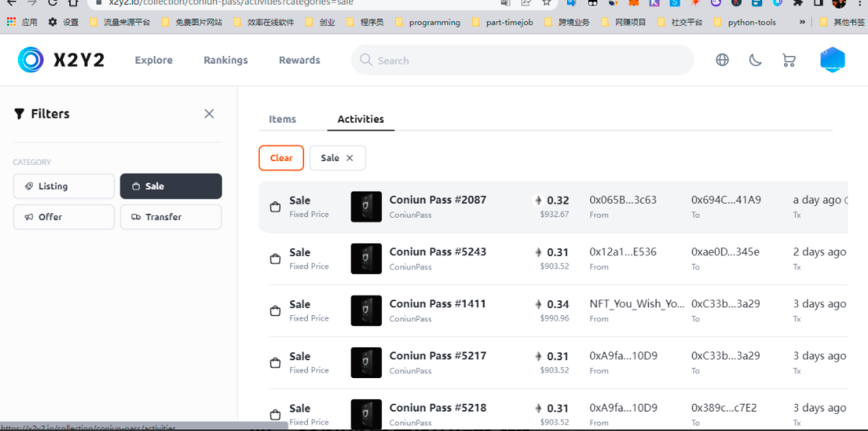Enable the Offer category filter

click(x=64, y=217)
